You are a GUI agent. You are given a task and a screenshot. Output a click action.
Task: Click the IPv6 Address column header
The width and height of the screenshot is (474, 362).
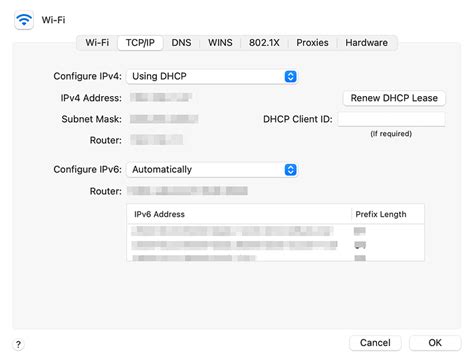pyautogui.click(x=239, y=214)
